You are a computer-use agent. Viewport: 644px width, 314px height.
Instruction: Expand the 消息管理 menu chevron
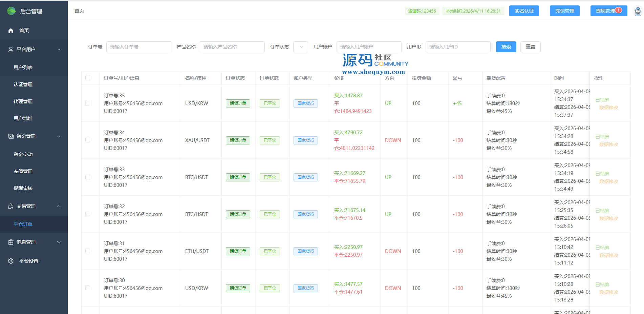pos(59,242)
